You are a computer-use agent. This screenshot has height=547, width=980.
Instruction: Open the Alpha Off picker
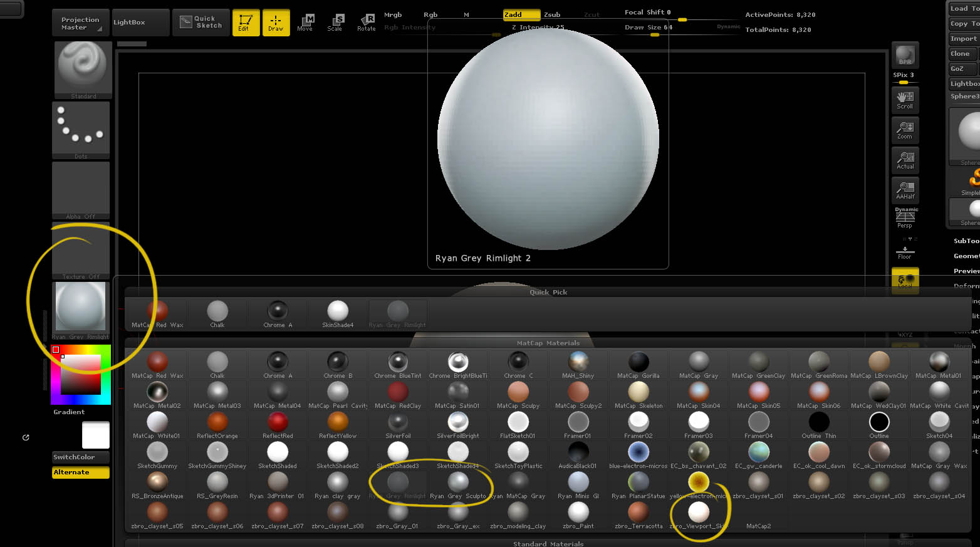click(x=81, y=190)
